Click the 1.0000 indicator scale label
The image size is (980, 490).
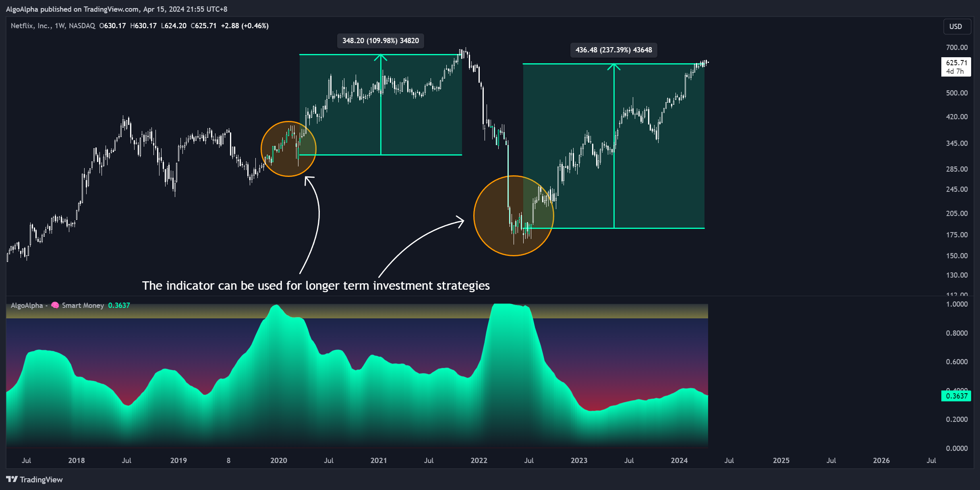point(957,304)
